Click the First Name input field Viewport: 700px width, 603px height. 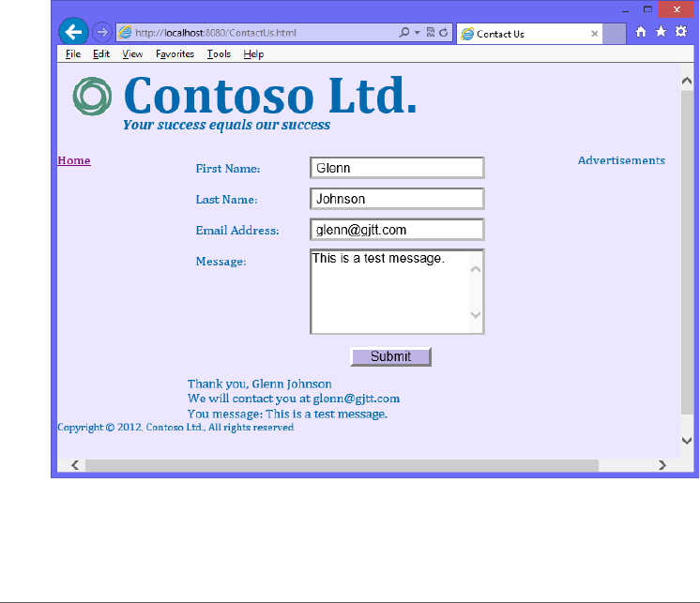(x=397, y=168)
